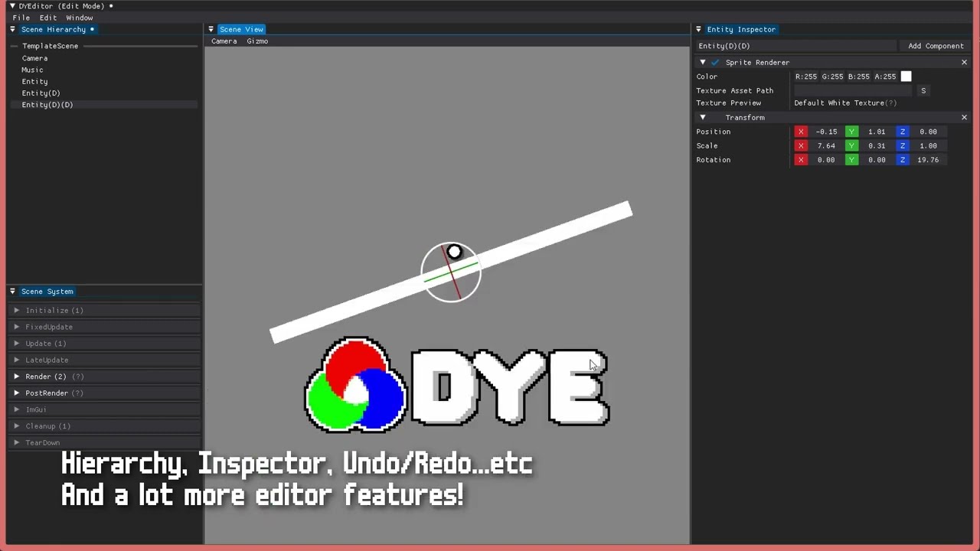The height and width of the screenshot is (551, 980).
Task: Click the B:255 color channel field
Action: 858,77
